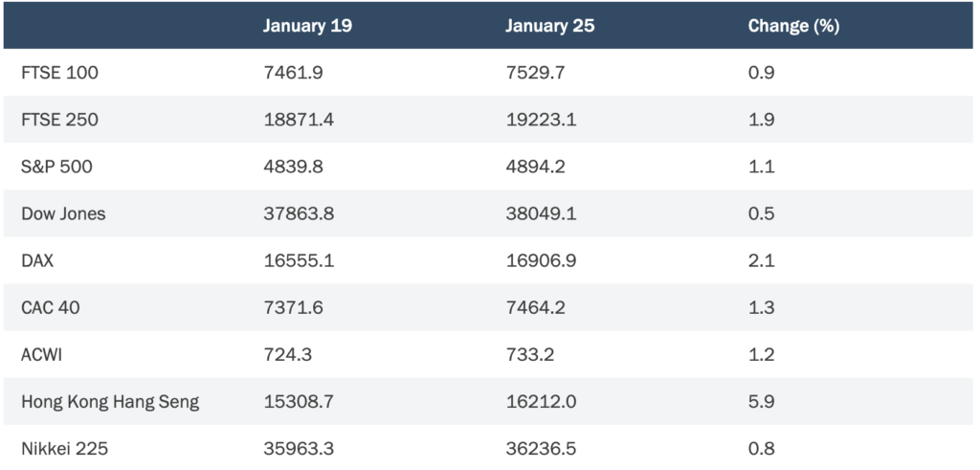Click the FTSE 100 value 7461.9
The width and height of the screenshot is (980, 470).
click(x=293, y=73)
